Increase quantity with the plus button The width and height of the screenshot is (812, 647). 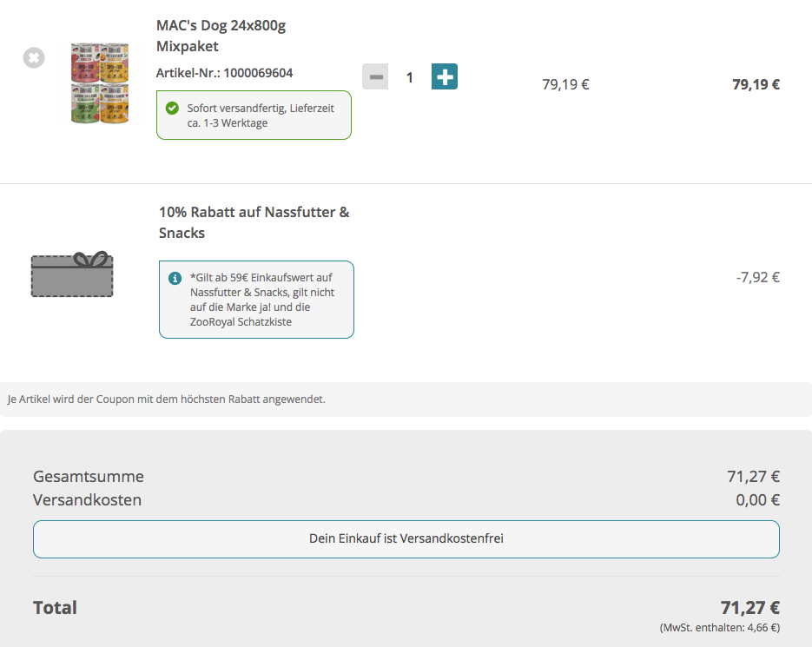click(445, 77)
